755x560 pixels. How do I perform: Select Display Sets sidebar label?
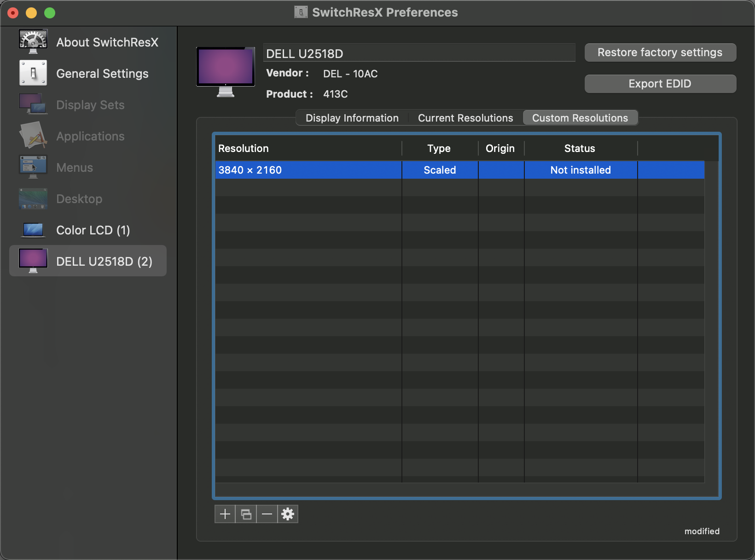click(90, 105)
